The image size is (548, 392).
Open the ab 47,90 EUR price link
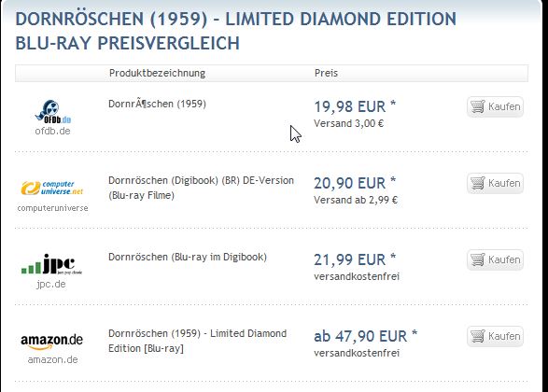pos(366,336)
